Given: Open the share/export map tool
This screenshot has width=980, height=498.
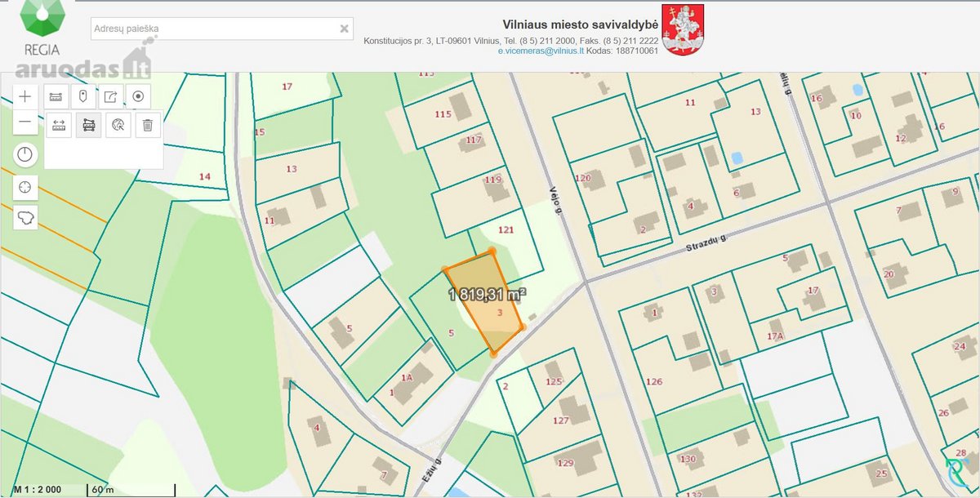Looking at the screenshot, I should click(110, 96).
